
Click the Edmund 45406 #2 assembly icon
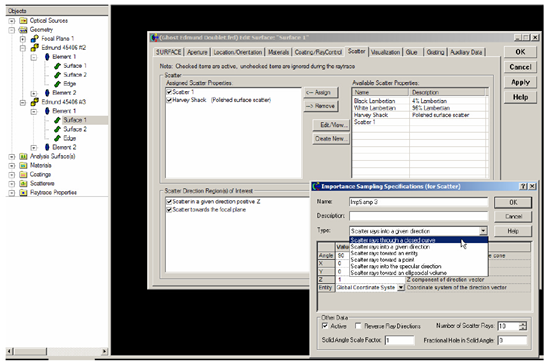tap(34, 48)
